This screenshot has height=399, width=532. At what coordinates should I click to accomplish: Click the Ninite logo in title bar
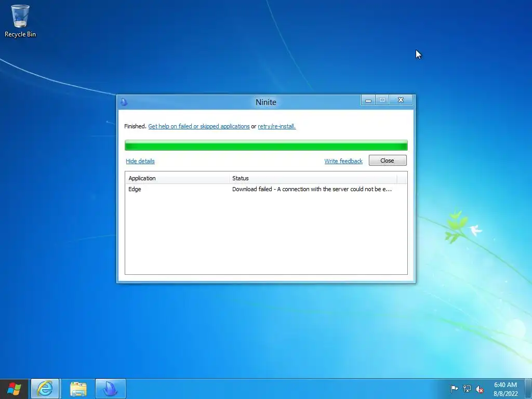point(124,102)
